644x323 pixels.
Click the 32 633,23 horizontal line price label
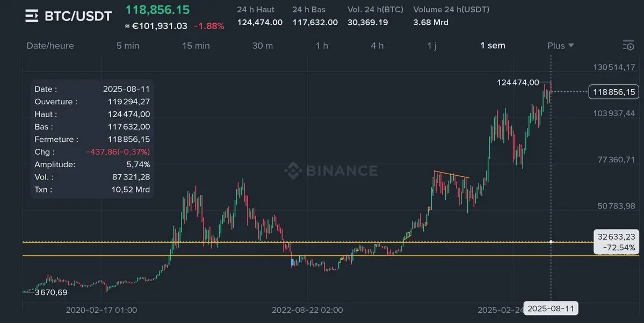[x=616, y=236]
